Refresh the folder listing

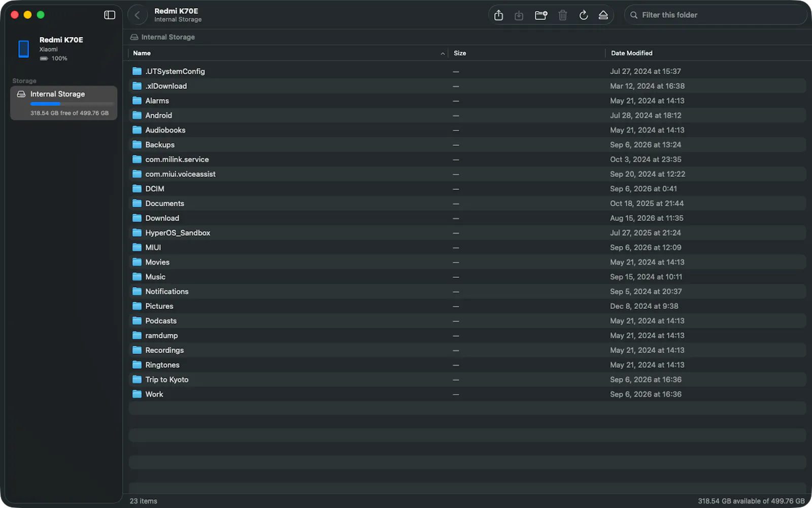tap(584, 15)
